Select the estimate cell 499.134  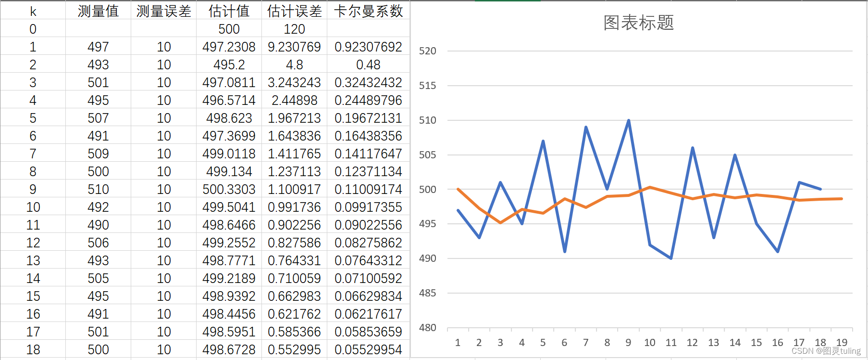coord(229,171)
